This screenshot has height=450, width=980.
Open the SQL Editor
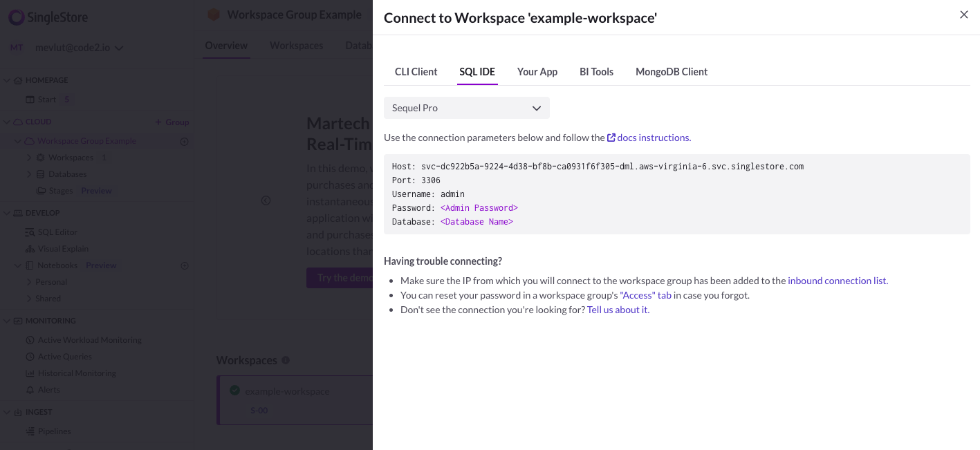(51, 232)
